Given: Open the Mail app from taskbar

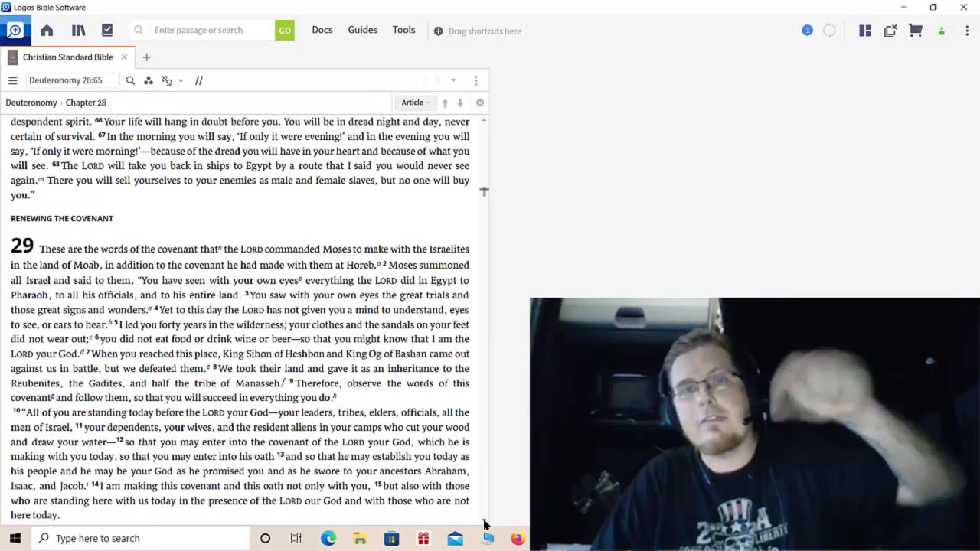Looking at the screenshot, I should tap(455, 538).
